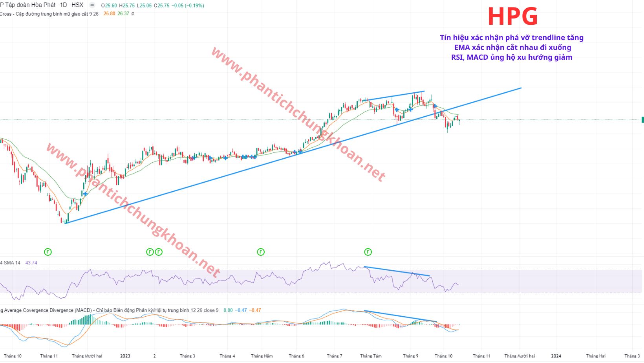
Task: Click the Tháng 7 time axis label
Action: 335,356
